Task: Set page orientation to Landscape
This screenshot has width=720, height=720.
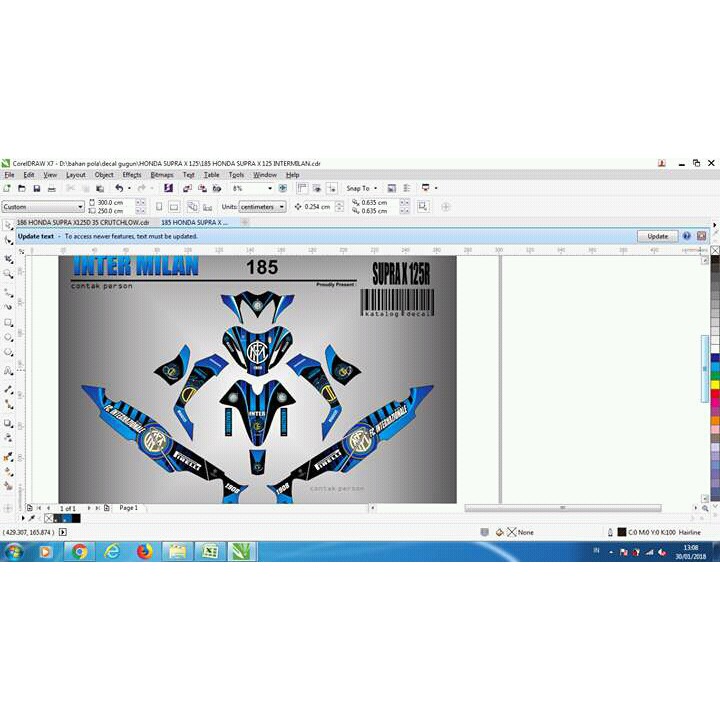Action: pos(174,207)
